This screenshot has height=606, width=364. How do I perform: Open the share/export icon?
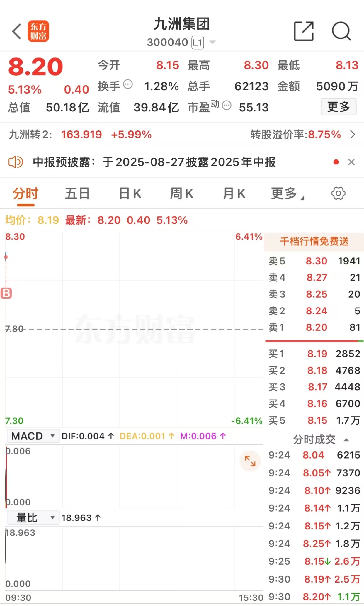click(x=304, y=31)
